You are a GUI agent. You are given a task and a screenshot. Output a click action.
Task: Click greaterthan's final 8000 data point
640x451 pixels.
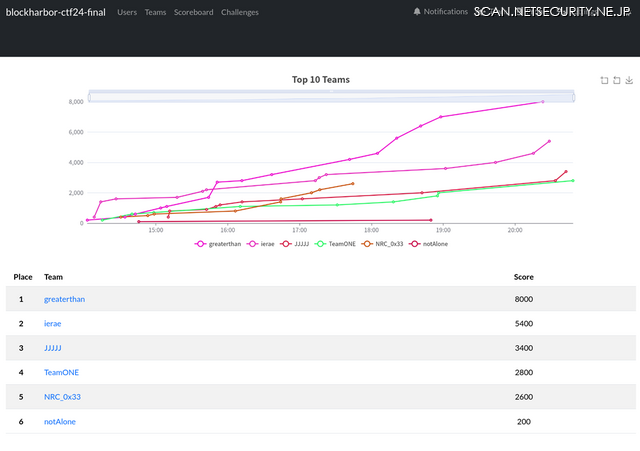tap(542, 102)
